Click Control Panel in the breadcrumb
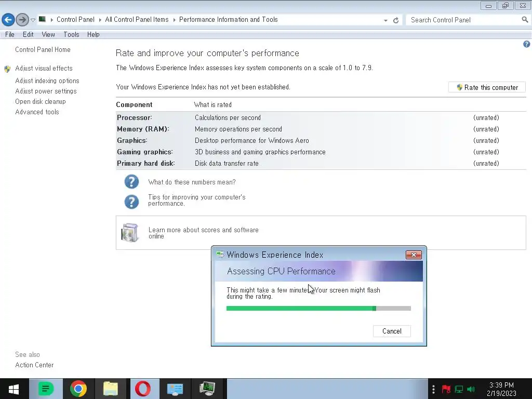532x399 pixels. [75, 20]
